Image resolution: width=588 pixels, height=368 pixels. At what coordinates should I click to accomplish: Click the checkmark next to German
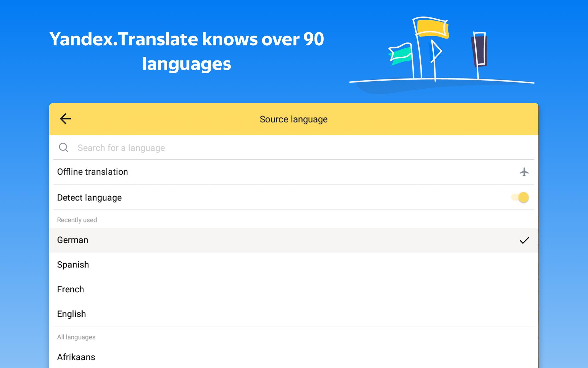[525, 240]
